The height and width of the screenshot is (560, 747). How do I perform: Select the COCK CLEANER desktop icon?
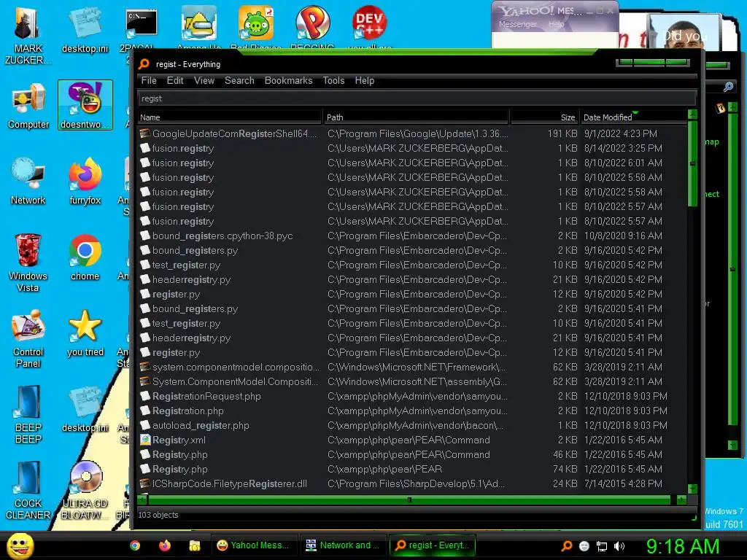tap(28, 491)
